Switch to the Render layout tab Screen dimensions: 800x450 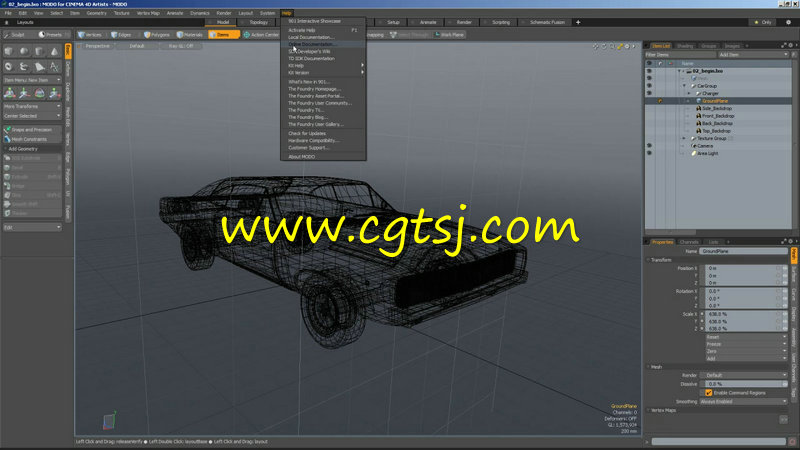coord(463,22)
